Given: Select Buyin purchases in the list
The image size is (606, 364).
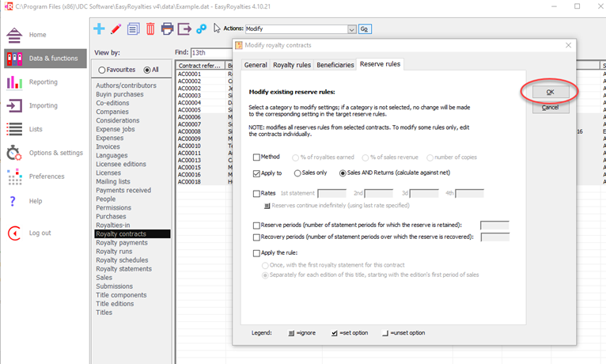Looking at the screenshot, I should point(119,94).
